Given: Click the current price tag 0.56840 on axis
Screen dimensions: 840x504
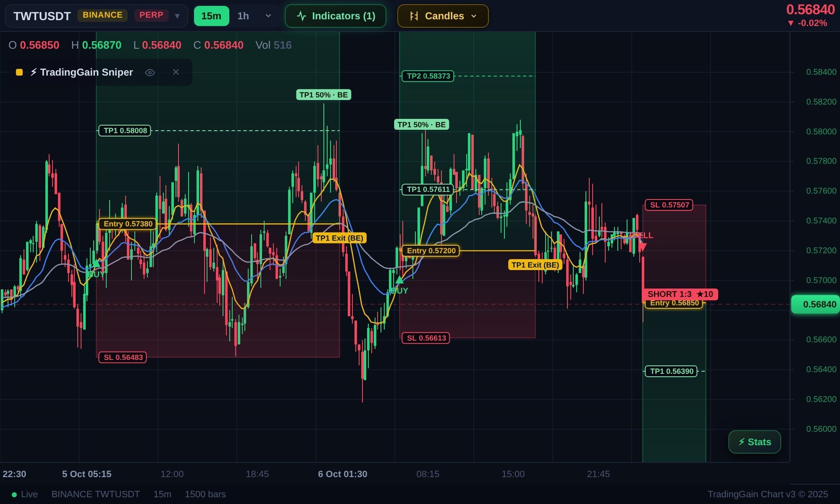Looking at the screenshot, I should click(815, 304).
